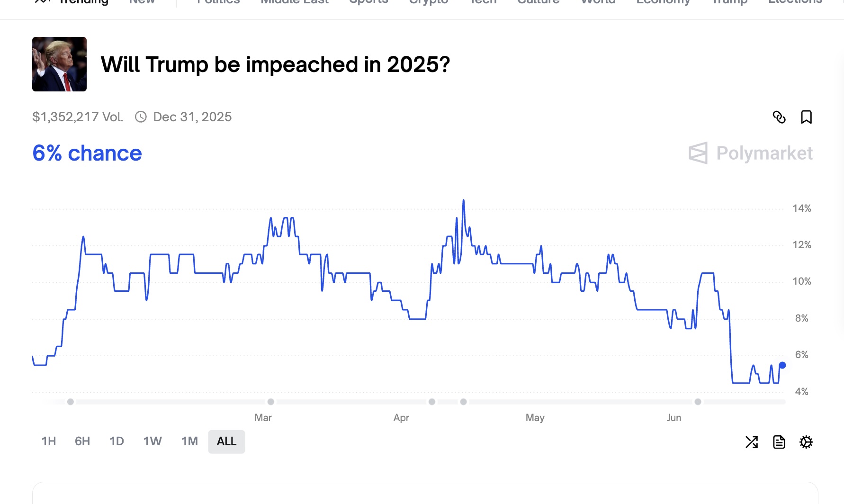The height and width of the screenshot is (504, 844).
Task: Select the 6H time range
Action: (82, 441)
